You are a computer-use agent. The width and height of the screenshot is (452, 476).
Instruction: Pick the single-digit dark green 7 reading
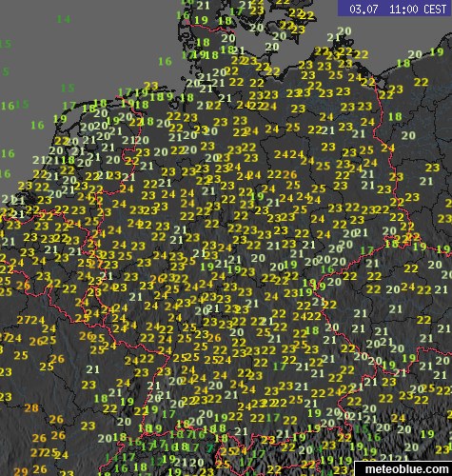click(x=209, y=448)
